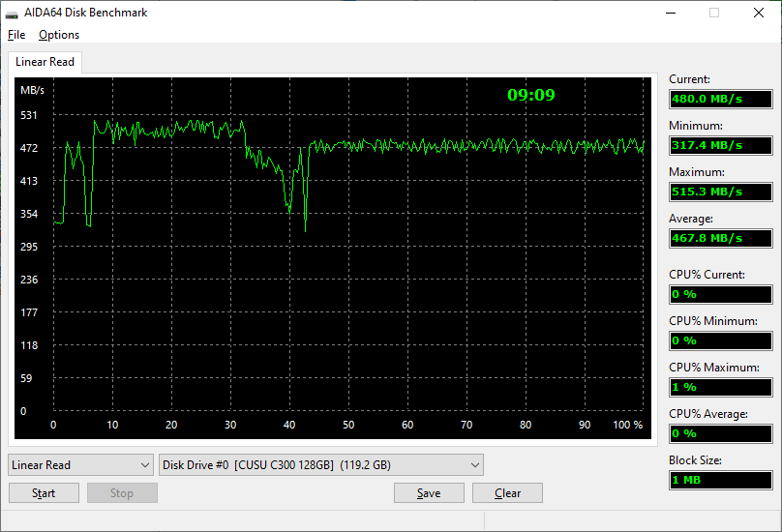Maximize the AIDA64 Disk Benchmark window

point(714,13)
